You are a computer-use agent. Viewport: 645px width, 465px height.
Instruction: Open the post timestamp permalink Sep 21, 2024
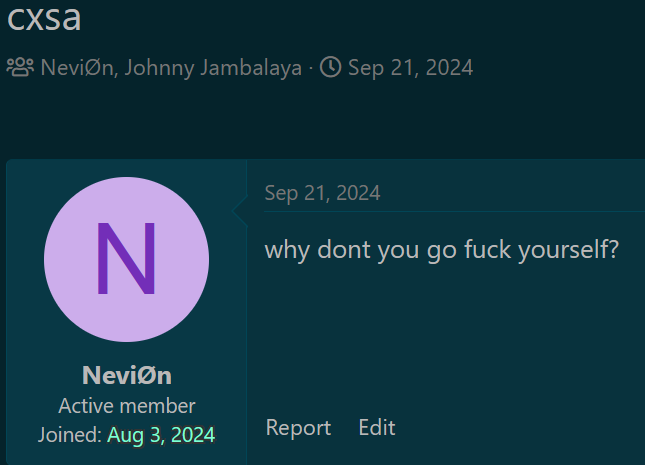click(322, 193)
